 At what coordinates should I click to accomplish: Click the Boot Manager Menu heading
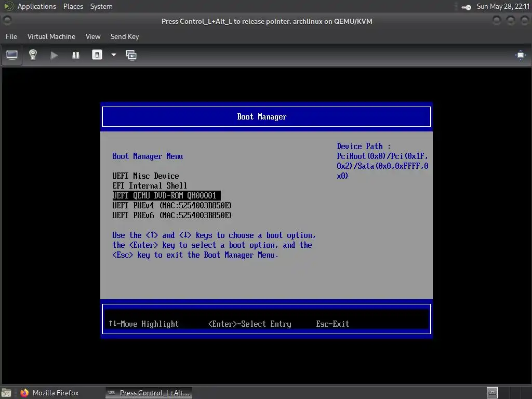click(148, 156)
